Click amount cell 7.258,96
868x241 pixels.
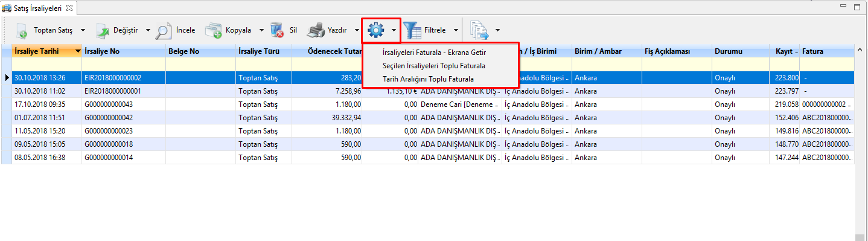coord(328,91)
